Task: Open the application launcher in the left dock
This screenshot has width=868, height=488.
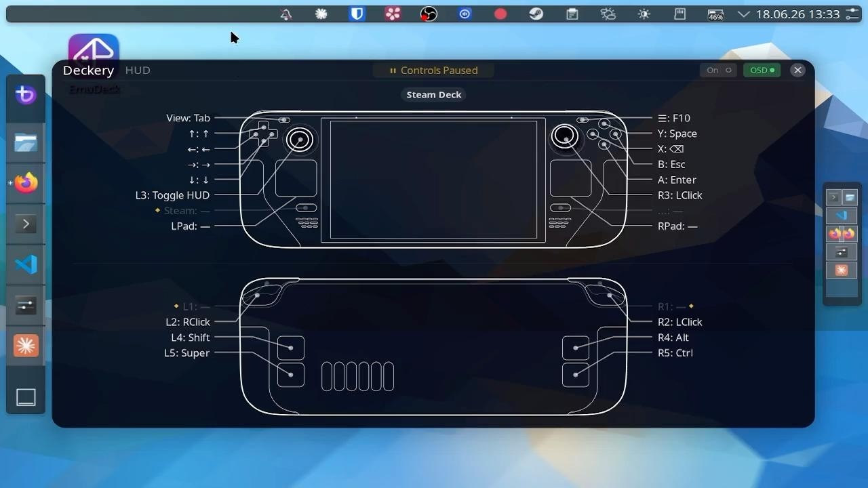Action: 26,95
